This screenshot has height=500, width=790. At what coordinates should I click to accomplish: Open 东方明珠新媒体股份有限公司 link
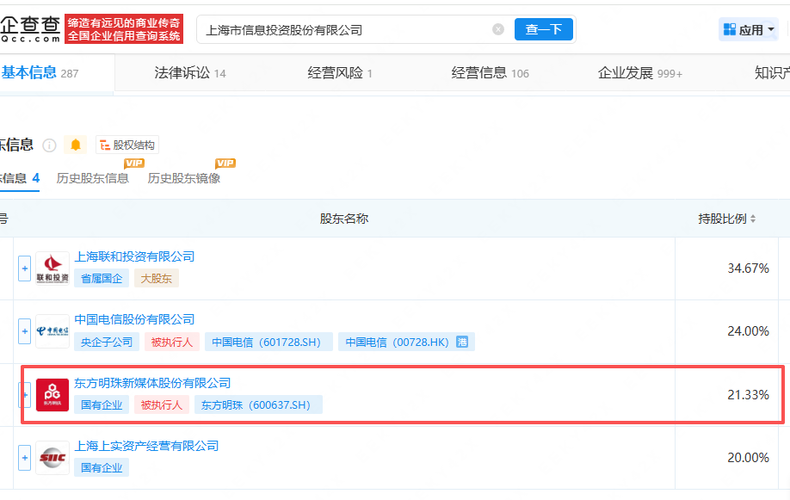[152, 383]
